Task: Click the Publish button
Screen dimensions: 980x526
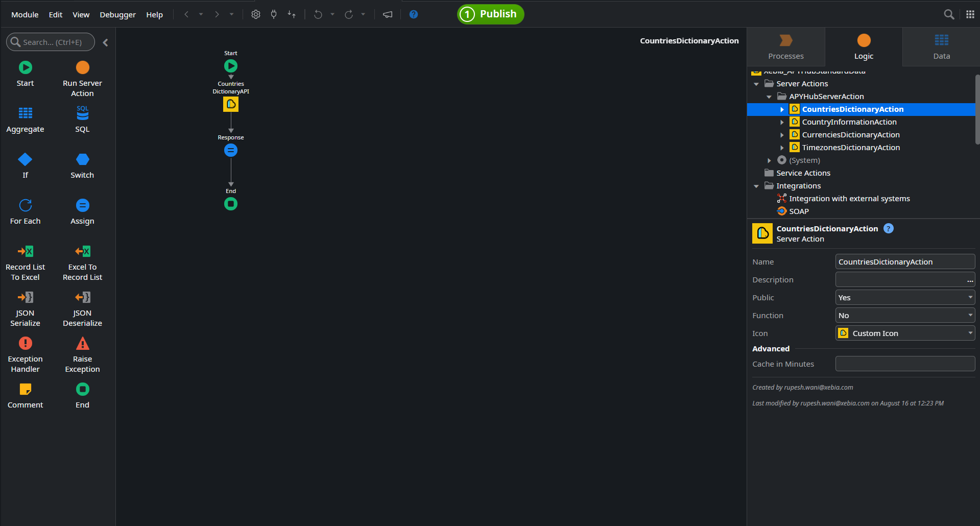Action: 490,14
